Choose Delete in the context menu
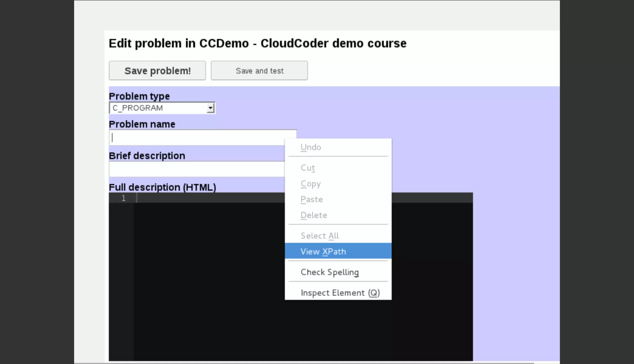 pyautogui.click(x=338, y=215)
